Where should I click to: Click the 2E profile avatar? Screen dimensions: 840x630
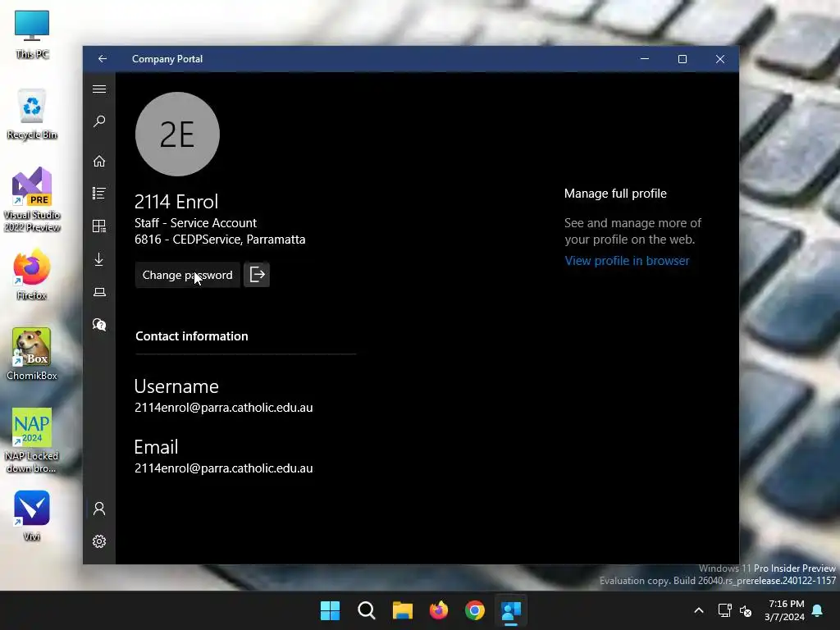[177, 134]
